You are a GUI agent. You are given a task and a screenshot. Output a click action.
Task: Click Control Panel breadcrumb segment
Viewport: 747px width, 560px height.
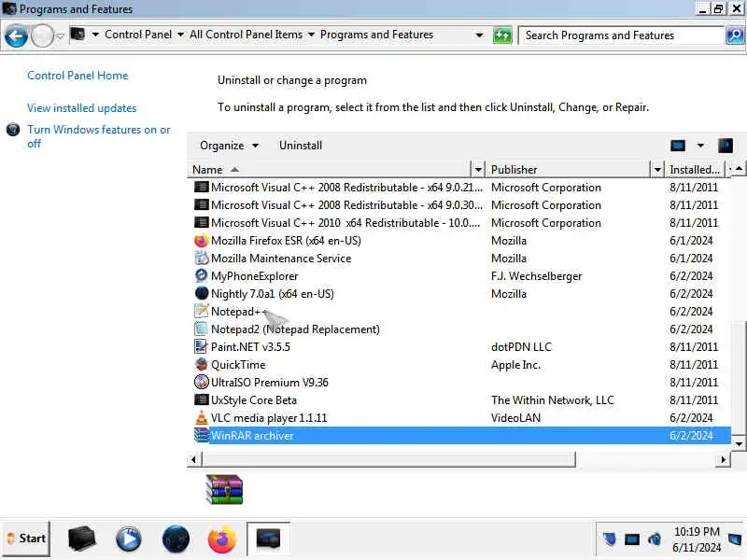pyautogui.click(x=138, y=35)
